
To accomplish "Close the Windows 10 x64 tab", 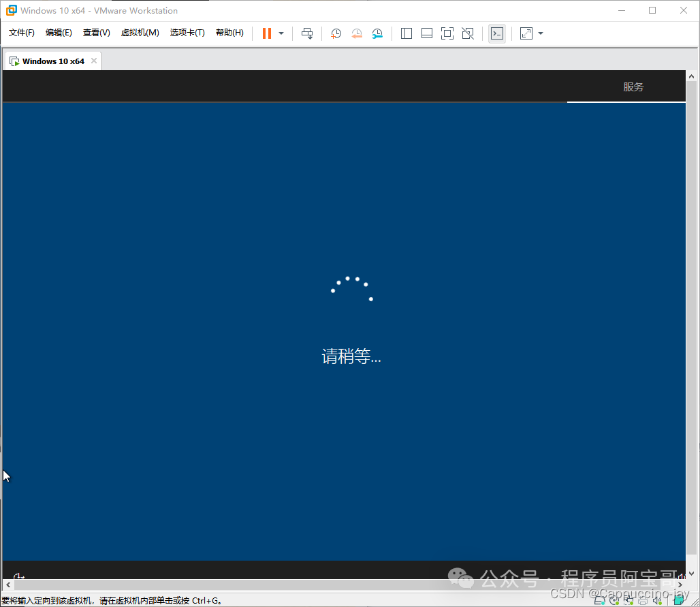I will [94, 61].
